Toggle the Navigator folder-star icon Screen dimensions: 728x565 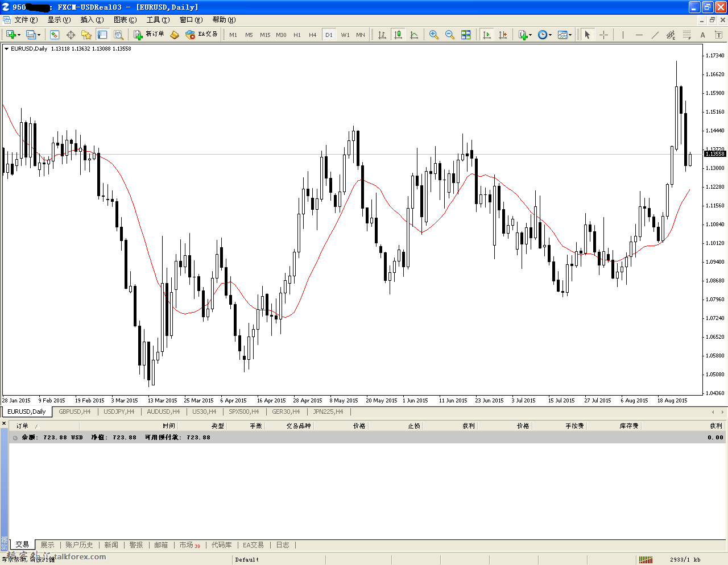[86, 35]
